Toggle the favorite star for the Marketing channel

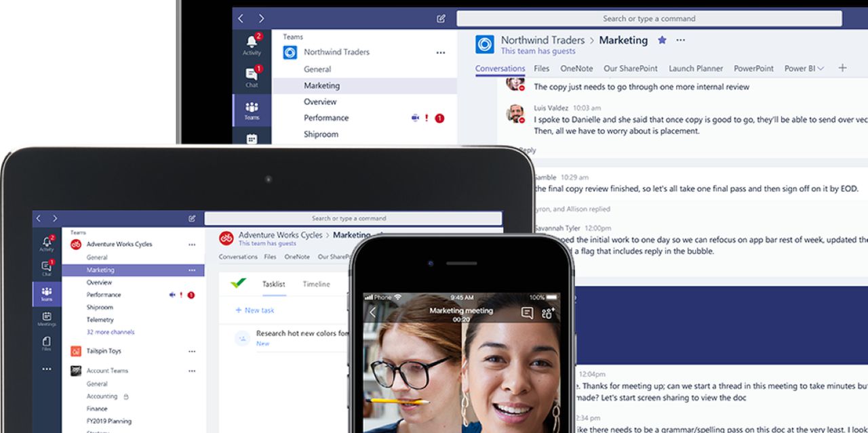pos(662,40)
